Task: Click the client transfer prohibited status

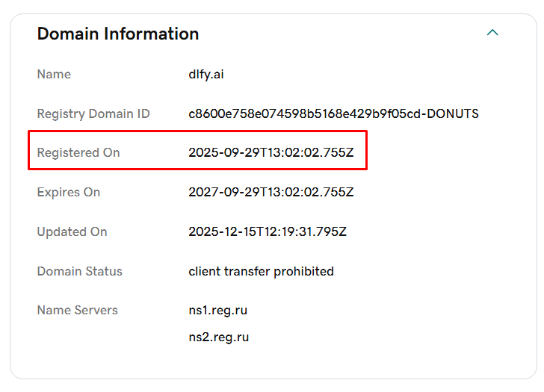Action: [261, 271]
